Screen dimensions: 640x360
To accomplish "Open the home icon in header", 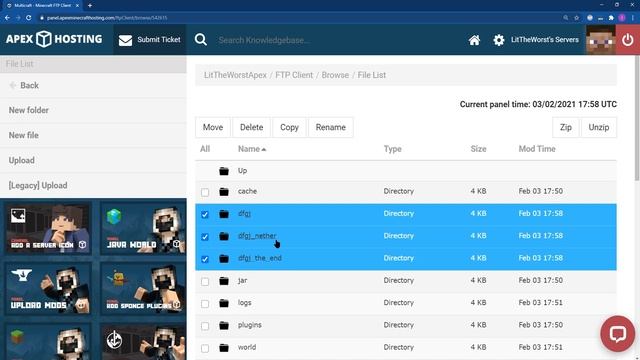I will (474, 40).
